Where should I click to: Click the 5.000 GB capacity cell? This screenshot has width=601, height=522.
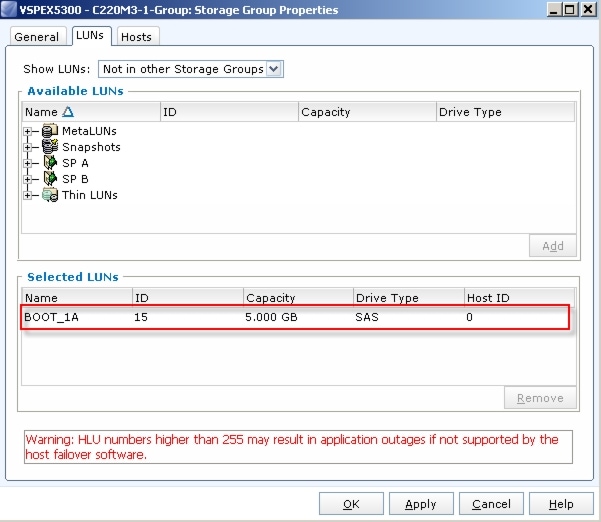pos(271,317)
